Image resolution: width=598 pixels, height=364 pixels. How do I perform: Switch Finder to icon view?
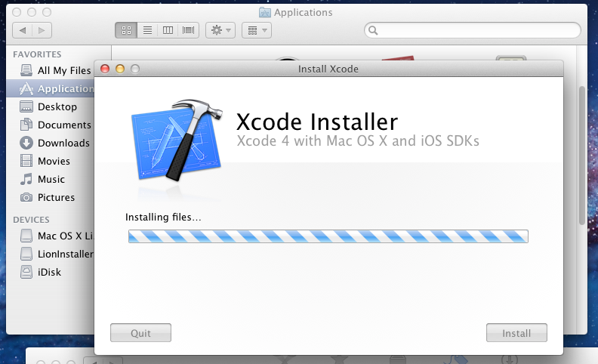tap(126, 30)
